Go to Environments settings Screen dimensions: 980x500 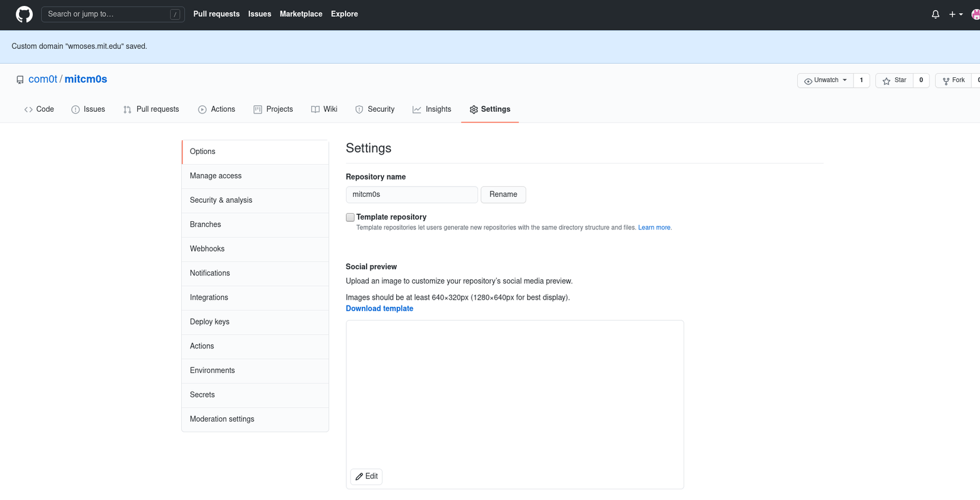pyautogui.click(x=255, y=372)
